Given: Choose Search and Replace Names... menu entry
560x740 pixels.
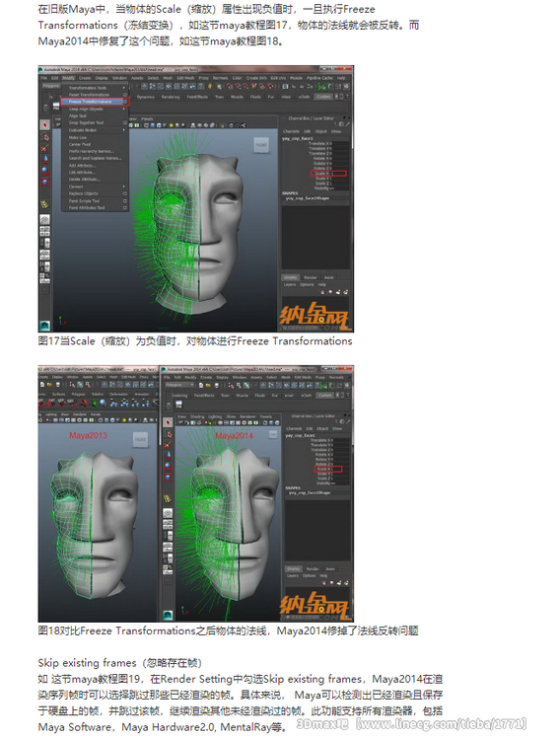Looking at the screenshot, I should tap(95, 158).
